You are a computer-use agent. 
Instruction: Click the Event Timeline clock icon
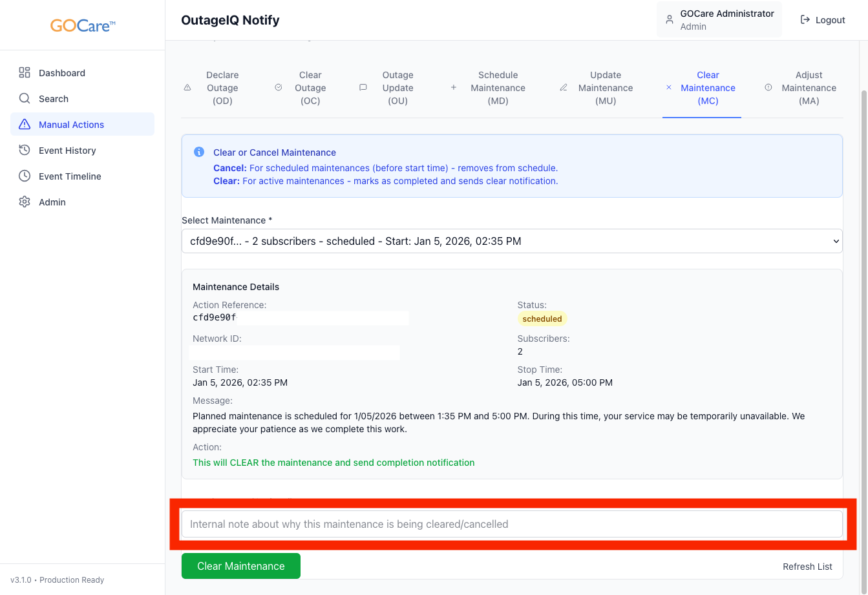click(x=25, y=176)
